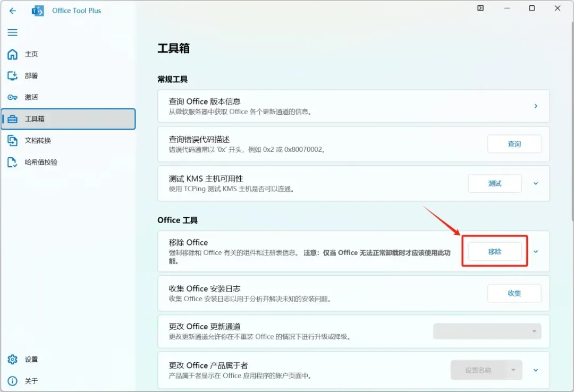Open the dropdown arrow beside 设置名称
Screen dimensions: 574x392
(513, 370)
